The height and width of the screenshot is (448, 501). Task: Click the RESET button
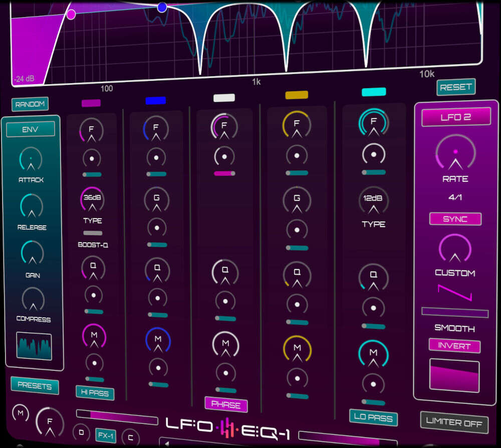(456, 87)
